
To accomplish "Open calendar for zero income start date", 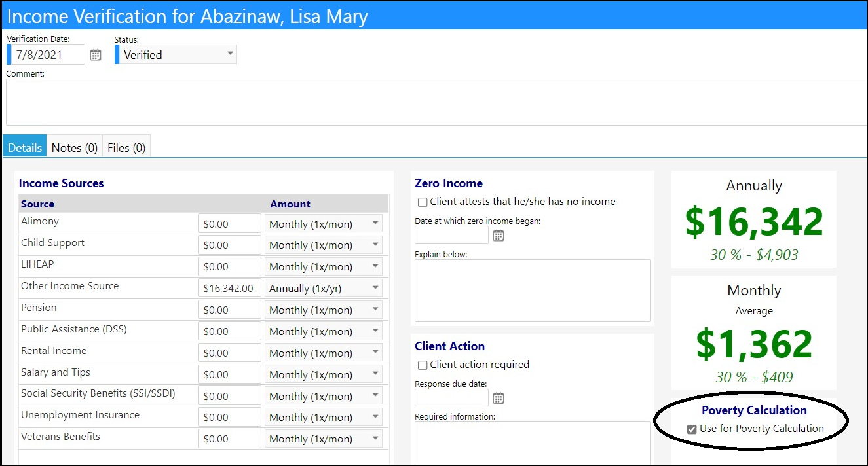I will coord(499,236).
